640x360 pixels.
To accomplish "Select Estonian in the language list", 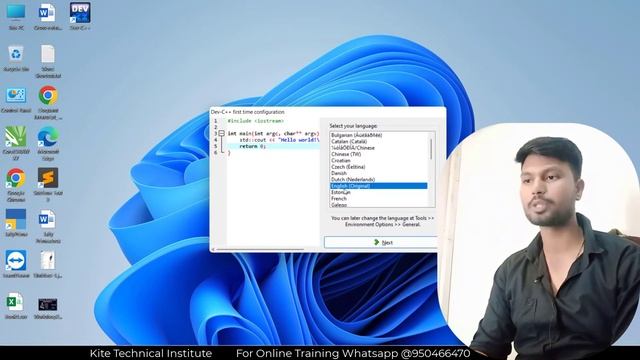I will pyautogui.click(x=378, y=192).
